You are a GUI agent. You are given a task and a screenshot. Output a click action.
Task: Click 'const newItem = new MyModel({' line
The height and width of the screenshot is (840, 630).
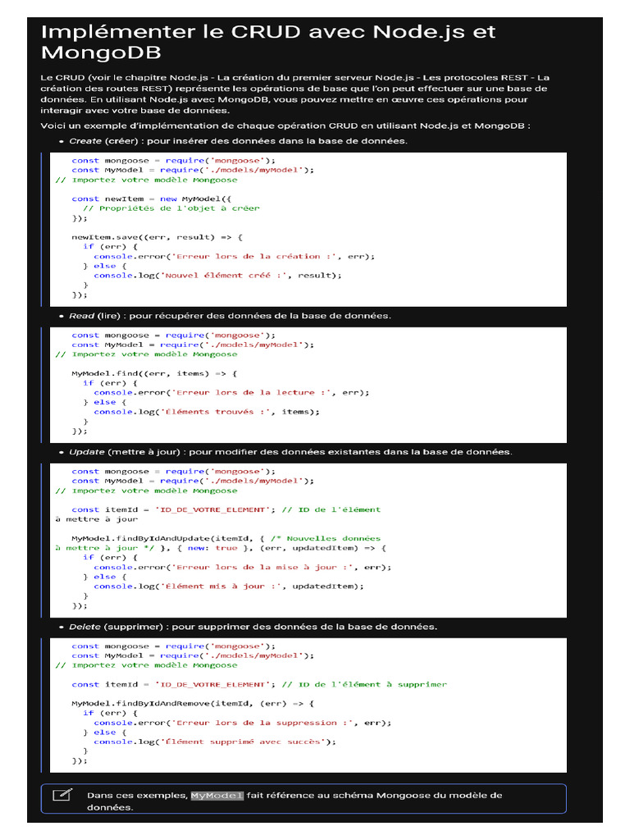152,199
